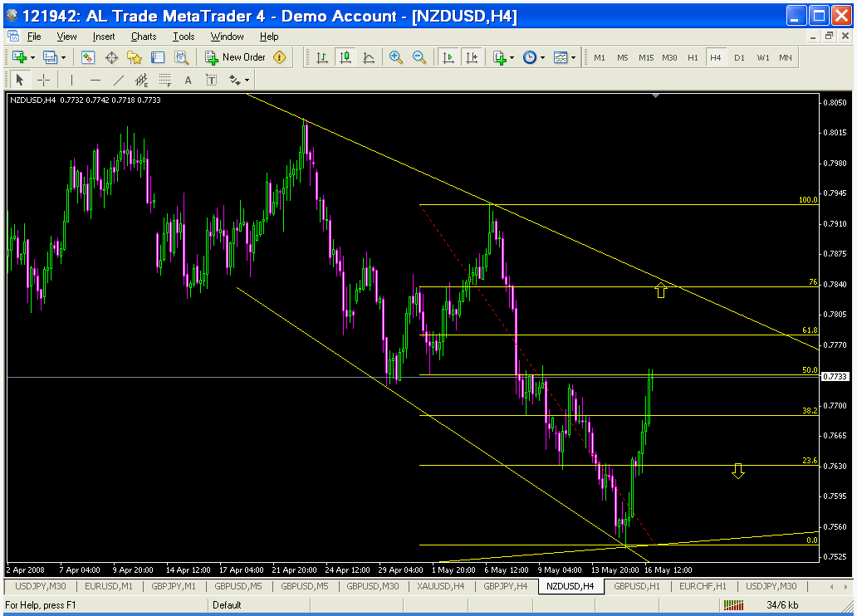Switch to Bar Chart display

click(322, 57)
